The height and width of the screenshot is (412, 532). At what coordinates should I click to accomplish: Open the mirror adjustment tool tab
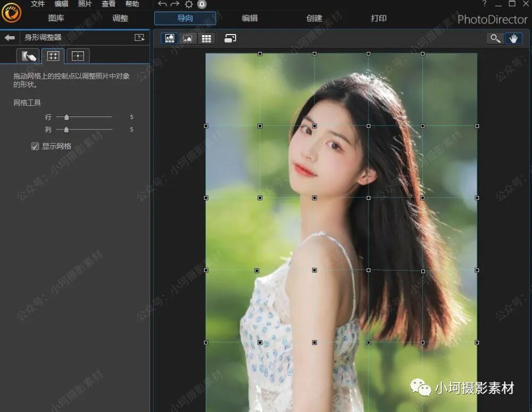click(x=78, y=55)
